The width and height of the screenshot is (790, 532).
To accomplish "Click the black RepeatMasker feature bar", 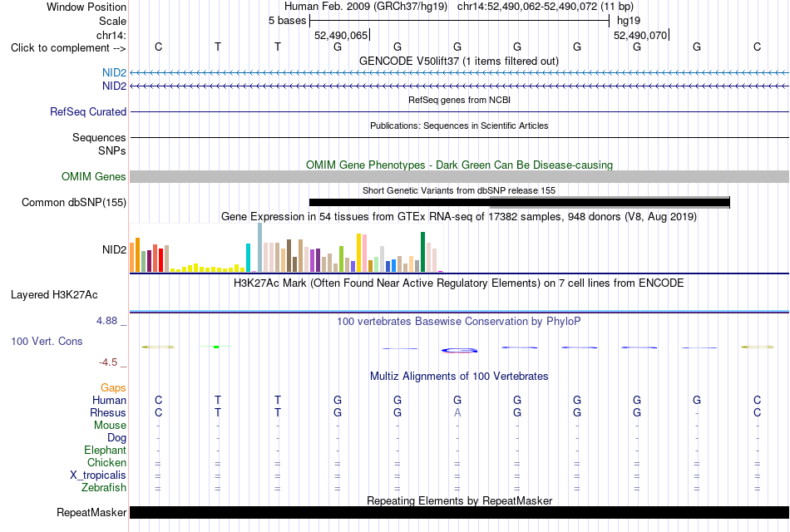I will tap(459, 512).
